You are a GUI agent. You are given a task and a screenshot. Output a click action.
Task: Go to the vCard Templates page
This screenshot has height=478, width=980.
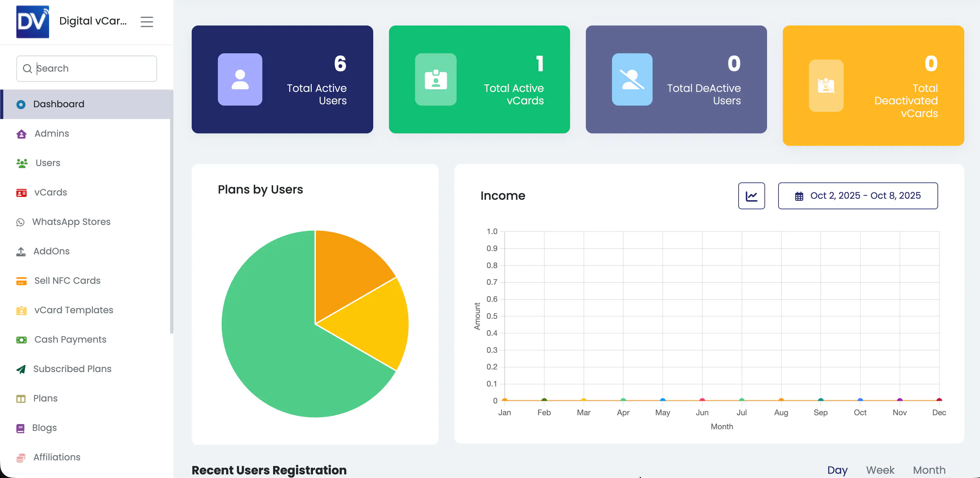click(73, 310)
